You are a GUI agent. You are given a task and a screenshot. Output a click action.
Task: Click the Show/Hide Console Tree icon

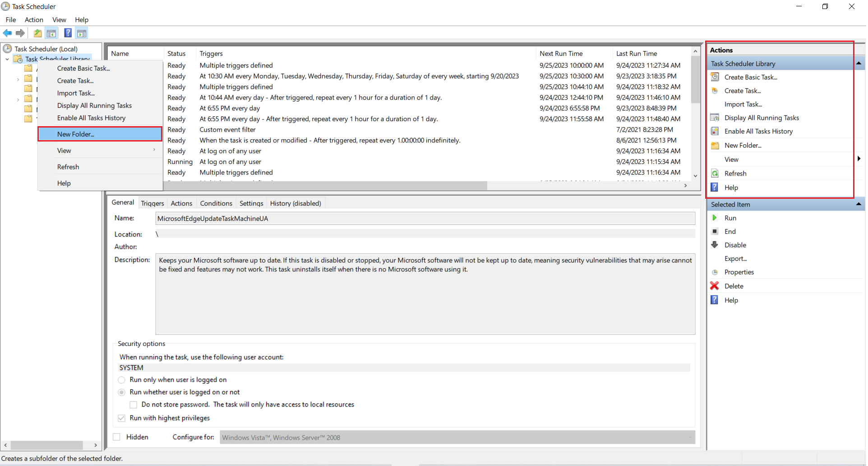click(51, 33)
